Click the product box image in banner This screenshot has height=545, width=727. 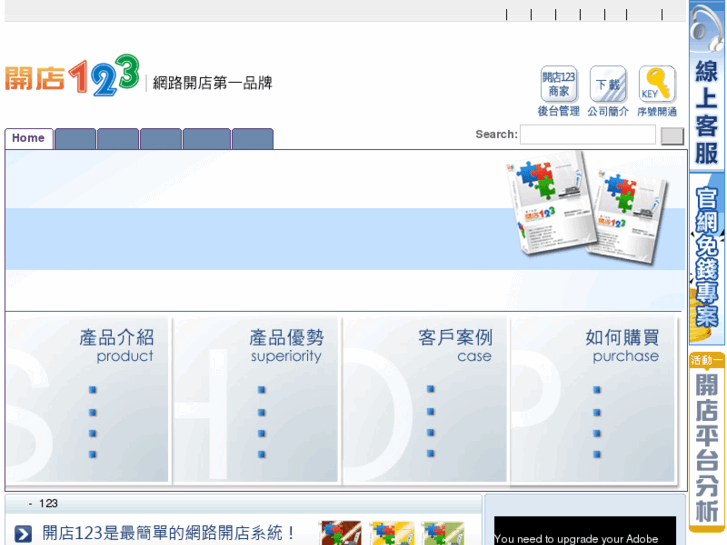pos(587,208)
